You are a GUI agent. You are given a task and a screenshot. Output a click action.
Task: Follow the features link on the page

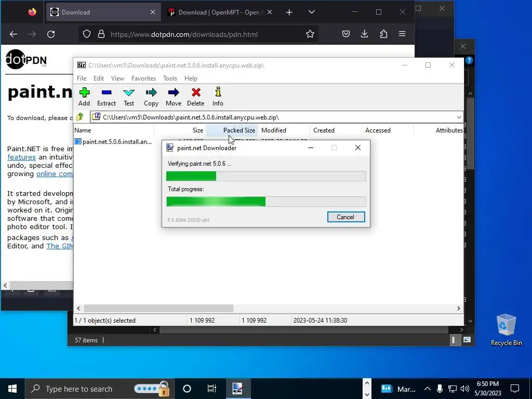21,157
